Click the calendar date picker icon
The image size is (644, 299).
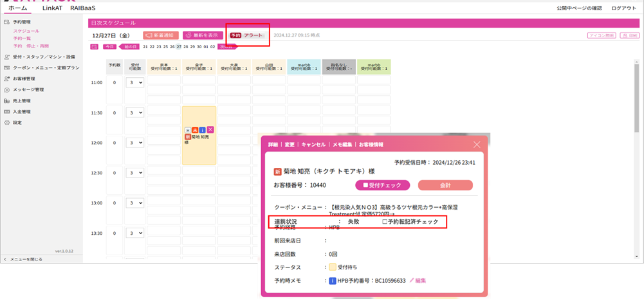[x=95, y=47]
